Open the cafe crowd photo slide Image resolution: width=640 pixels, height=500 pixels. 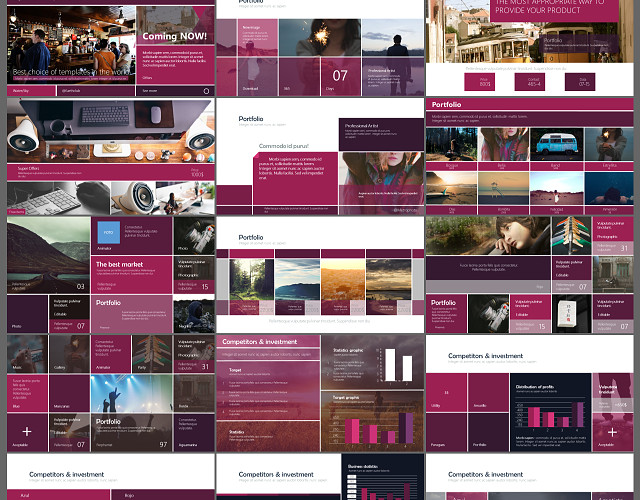[x=70, y=45]
